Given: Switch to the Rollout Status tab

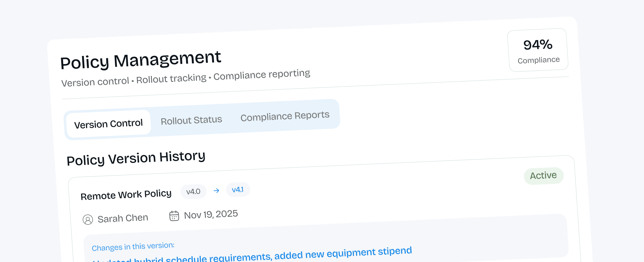Looking at the screenshot, I should 191,120.
